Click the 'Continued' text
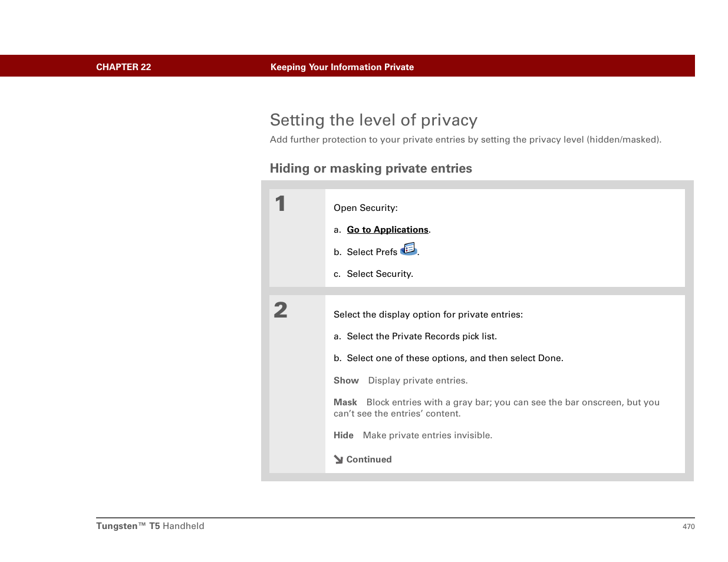This screenshot has width=728, height=562. [369, 459]
